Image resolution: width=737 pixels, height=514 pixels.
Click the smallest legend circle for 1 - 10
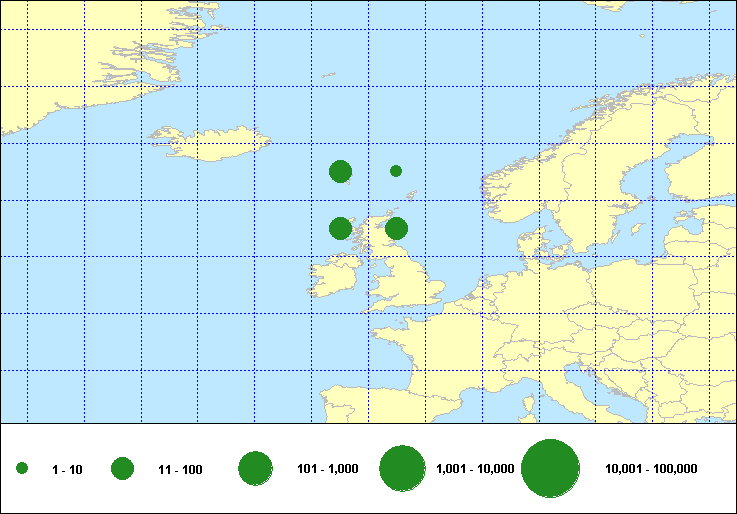tap(22, 468)
